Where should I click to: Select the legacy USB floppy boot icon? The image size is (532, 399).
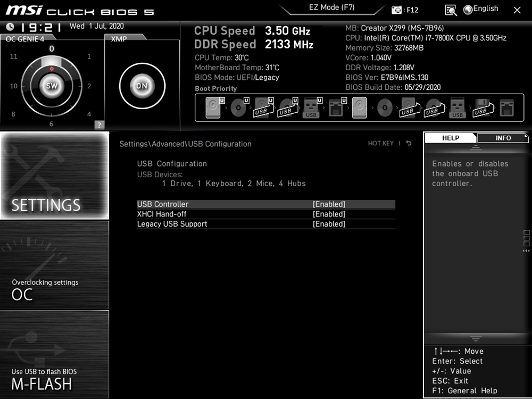[483, 107]
